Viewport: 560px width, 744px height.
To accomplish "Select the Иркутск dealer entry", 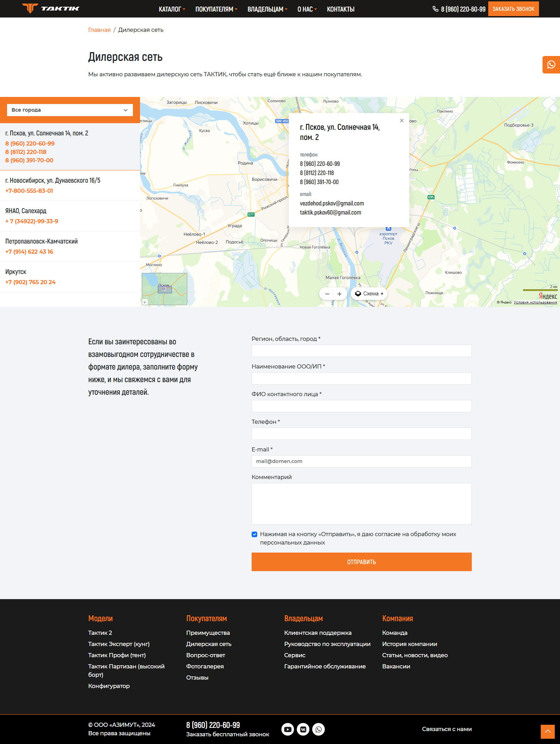I will click(x=70, y=277).
